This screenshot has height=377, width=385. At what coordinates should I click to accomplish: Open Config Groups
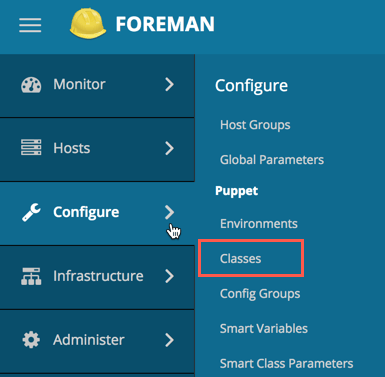(x=260, y=294)
